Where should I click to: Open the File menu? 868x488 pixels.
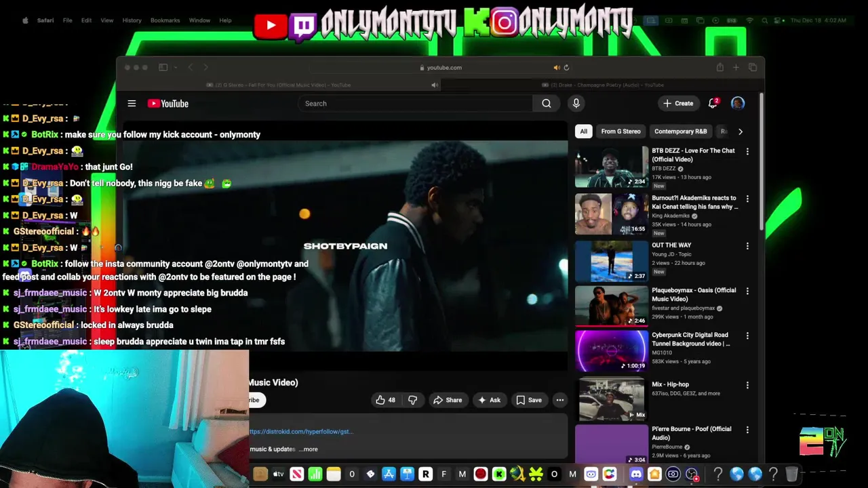point(68,20)
